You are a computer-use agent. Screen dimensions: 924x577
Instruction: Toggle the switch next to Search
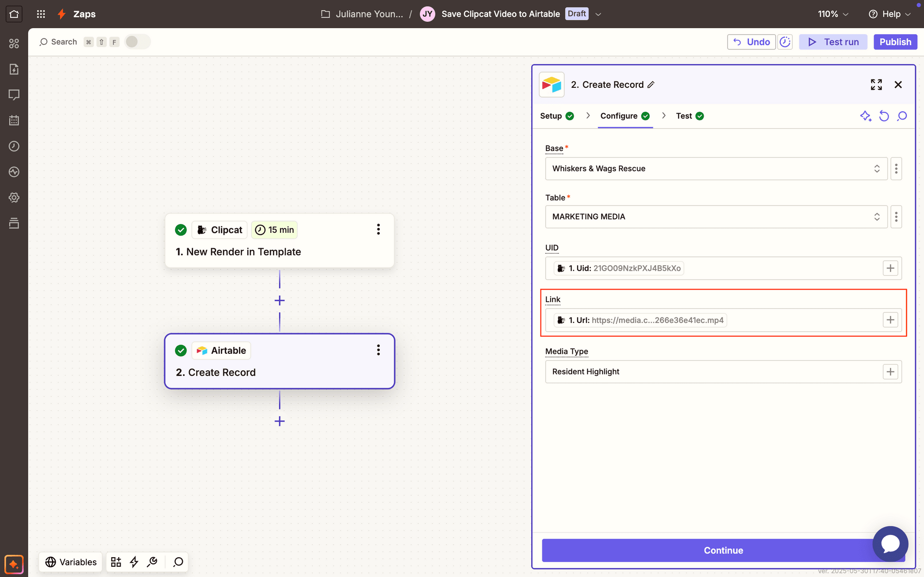click(137, 42)
